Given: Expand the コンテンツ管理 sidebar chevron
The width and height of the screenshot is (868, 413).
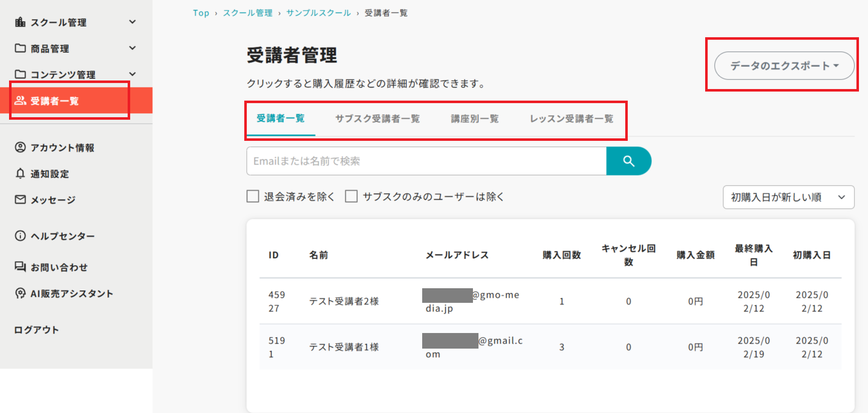Looking at the screenshot, I should tap(133, 74).
